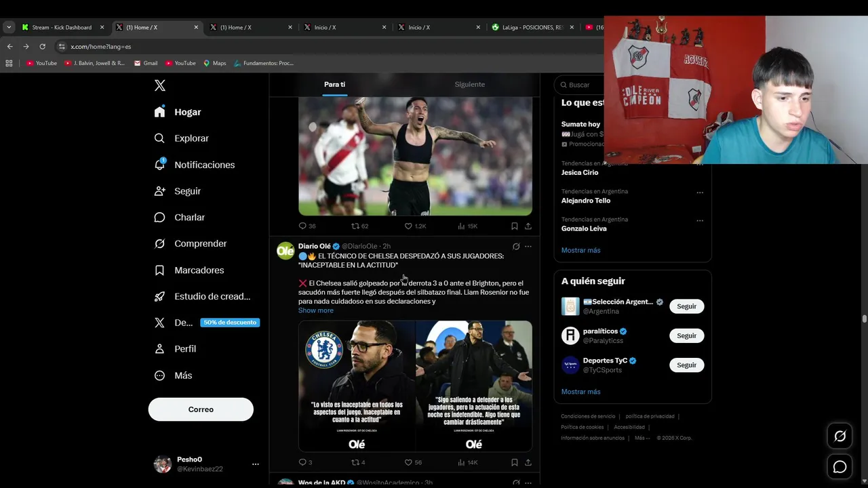Close the Kick Dashboard browser tab

coord(102,27)
